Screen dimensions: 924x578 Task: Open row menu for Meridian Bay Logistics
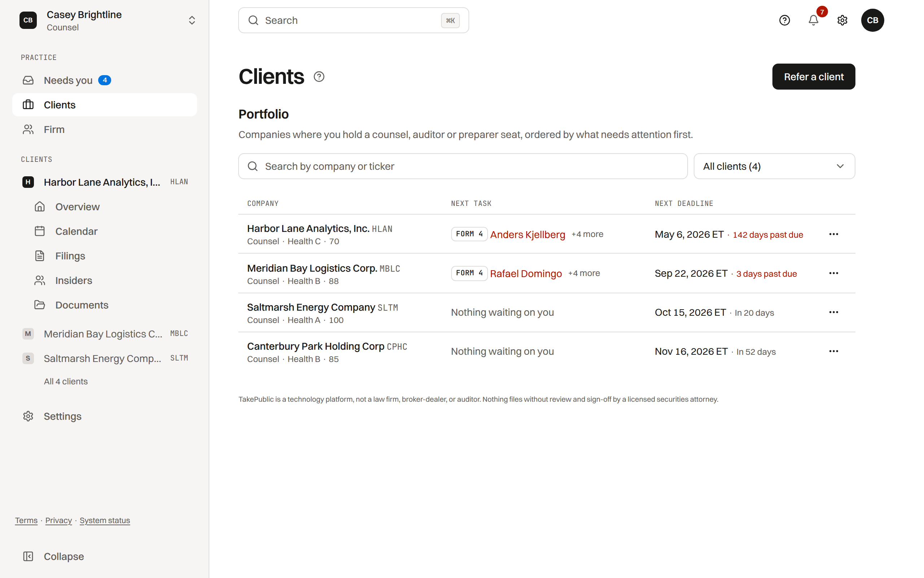click(833, 273)
